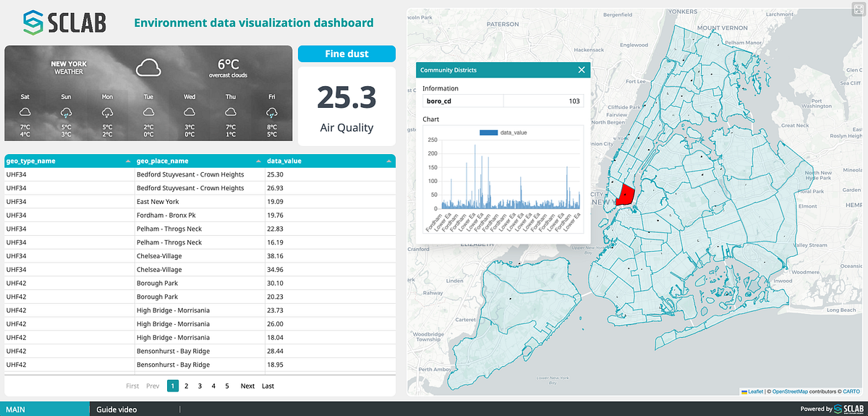Select Sunday's rain weather icon

[x=66, y=112]
